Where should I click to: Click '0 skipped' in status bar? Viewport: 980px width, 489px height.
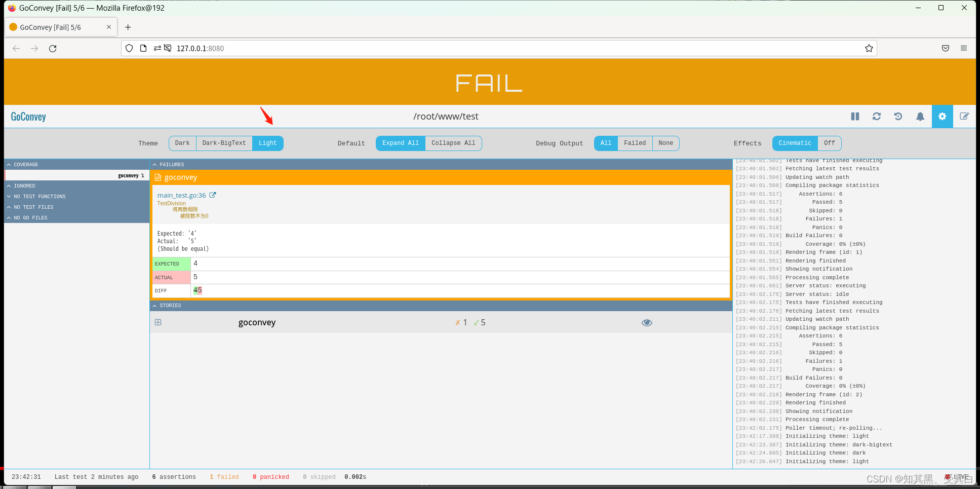pyautogui.click(x=319, y=477)
